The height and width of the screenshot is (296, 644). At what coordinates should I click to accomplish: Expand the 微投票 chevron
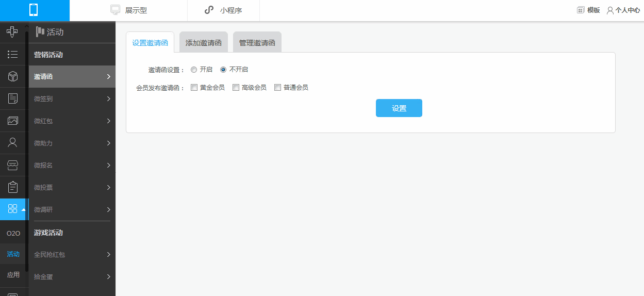pyautogui.click(x=109, y=188)
